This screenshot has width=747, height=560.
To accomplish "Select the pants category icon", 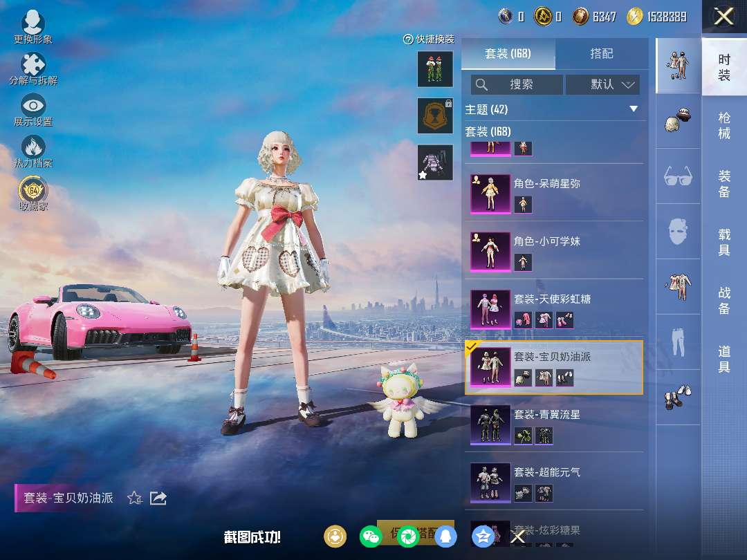I will pyautogui.click(x=677, y=341).
